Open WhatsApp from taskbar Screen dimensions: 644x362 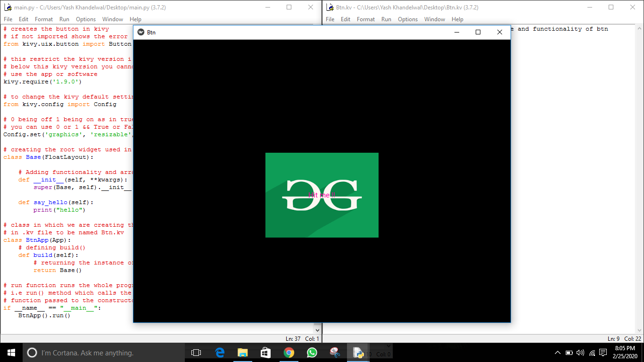(x=312, y=353)
